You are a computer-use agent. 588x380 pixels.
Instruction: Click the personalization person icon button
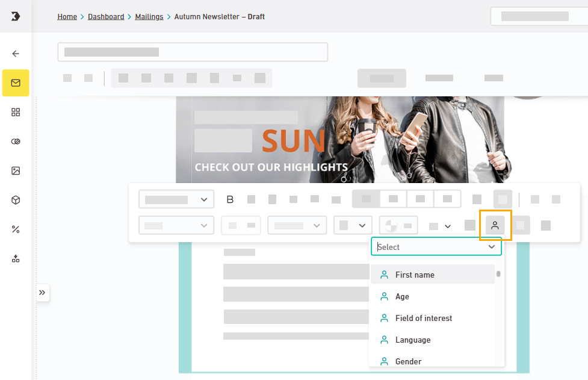pyautogui.click(x=495, y=225)
